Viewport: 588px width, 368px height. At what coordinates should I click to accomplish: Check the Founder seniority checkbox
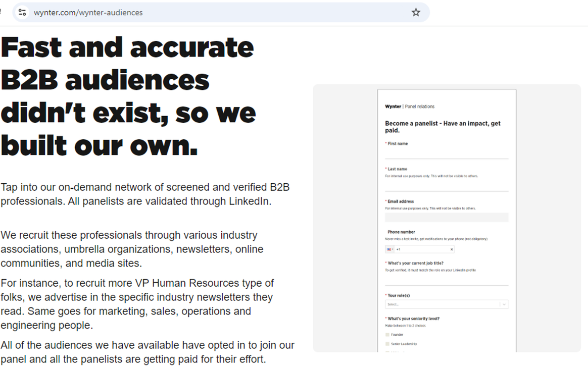(387, 335)
